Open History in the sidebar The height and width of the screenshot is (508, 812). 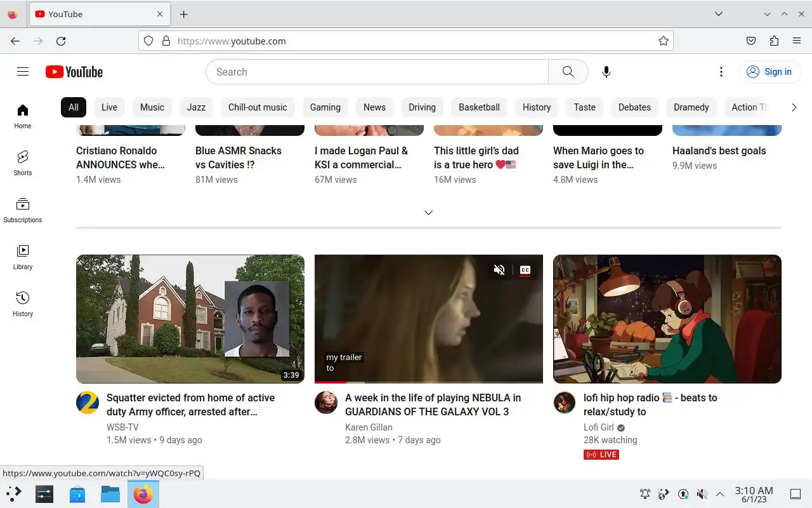click(x=23, y=304)
